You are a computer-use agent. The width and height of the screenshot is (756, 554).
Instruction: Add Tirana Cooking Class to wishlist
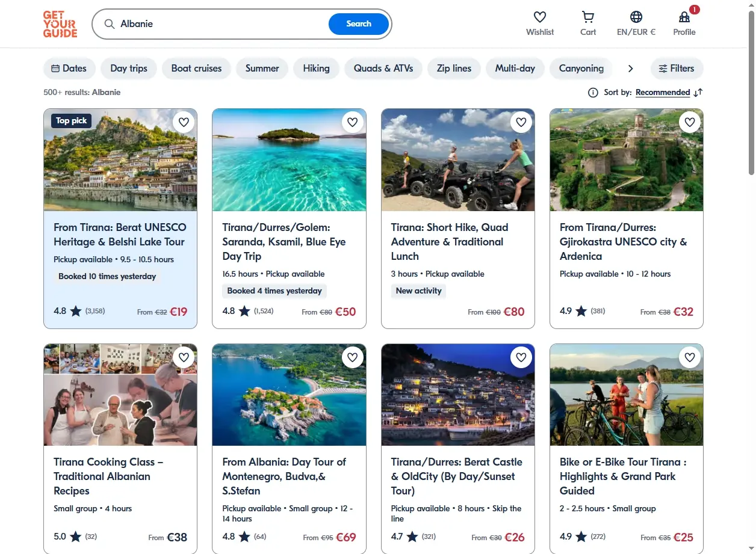click(x=184, y=357)
